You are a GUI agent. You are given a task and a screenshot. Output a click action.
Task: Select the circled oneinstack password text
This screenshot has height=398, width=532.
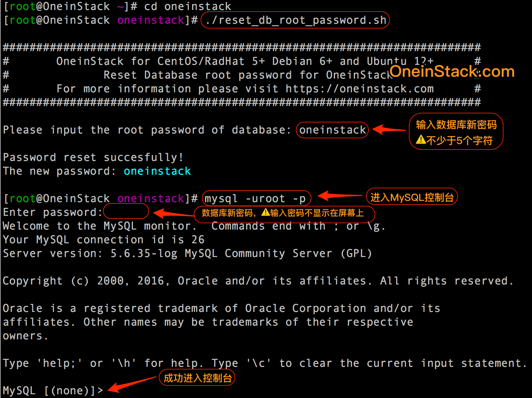[332, 130]
